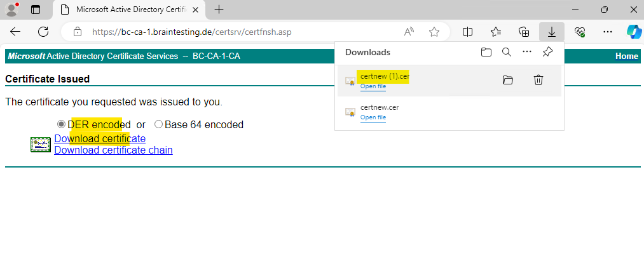Select Base 64 encoded radio button
Image resolution: width=644 pixels, height=264 pixels.
(x=158, y=124)
